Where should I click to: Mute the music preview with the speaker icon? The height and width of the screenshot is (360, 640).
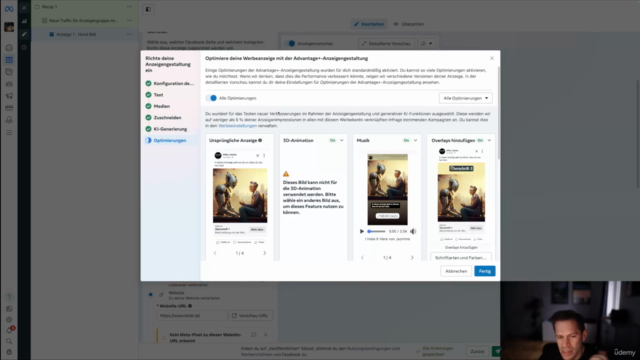[x=413, y=231]
